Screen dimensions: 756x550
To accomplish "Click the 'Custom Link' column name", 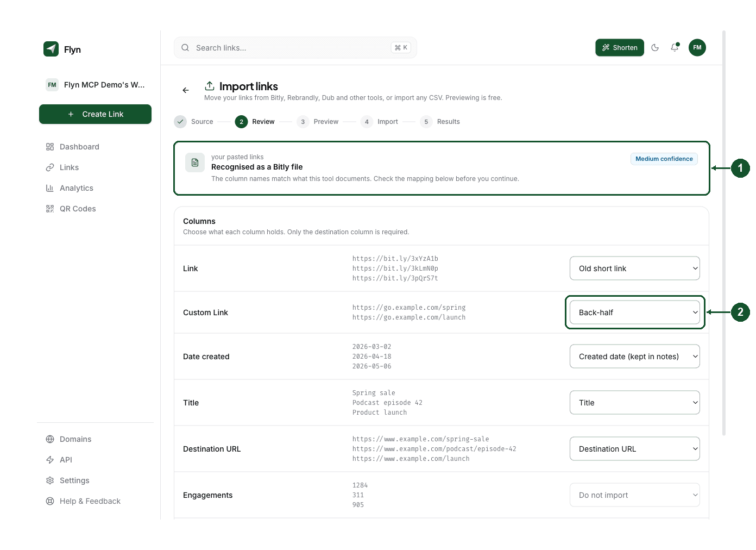I will [206, 312].
